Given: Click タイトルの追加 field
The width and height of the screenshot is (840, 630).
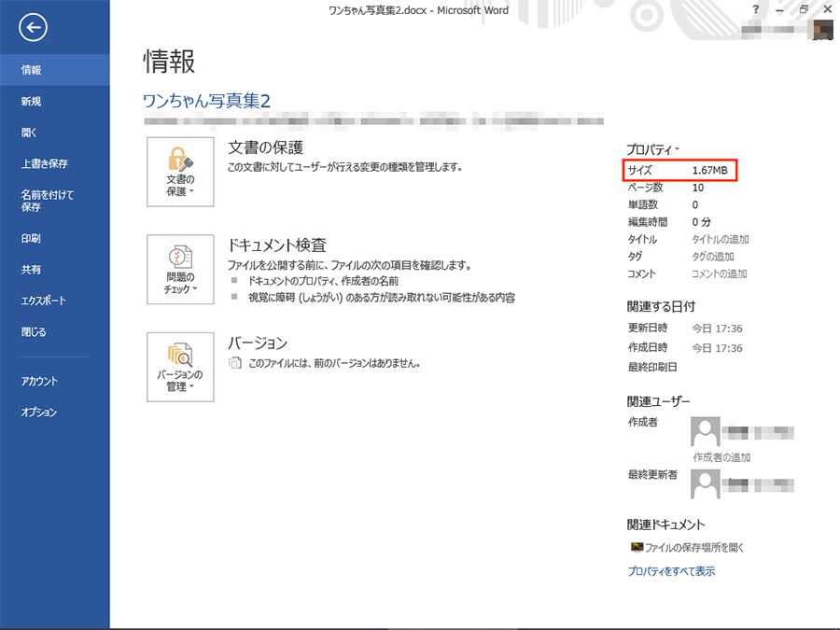Looking at the screenshot, I should (720, 240).
